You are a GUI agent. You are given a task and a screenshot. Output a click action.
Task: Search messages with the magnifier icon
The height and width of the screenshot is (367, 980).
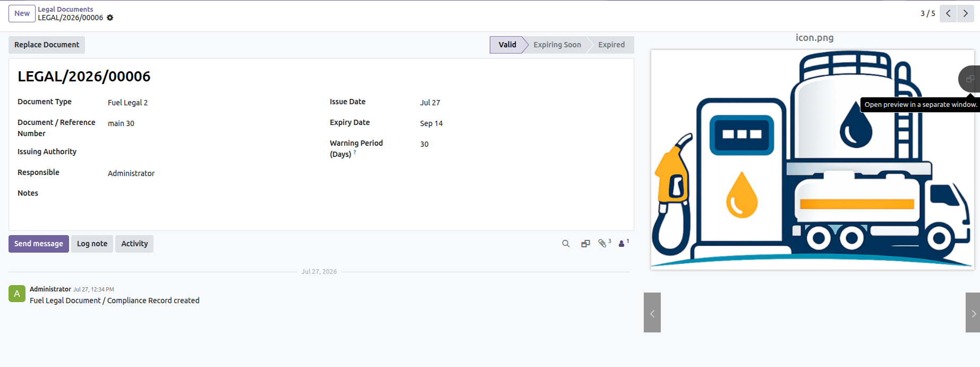pos(566,244)
